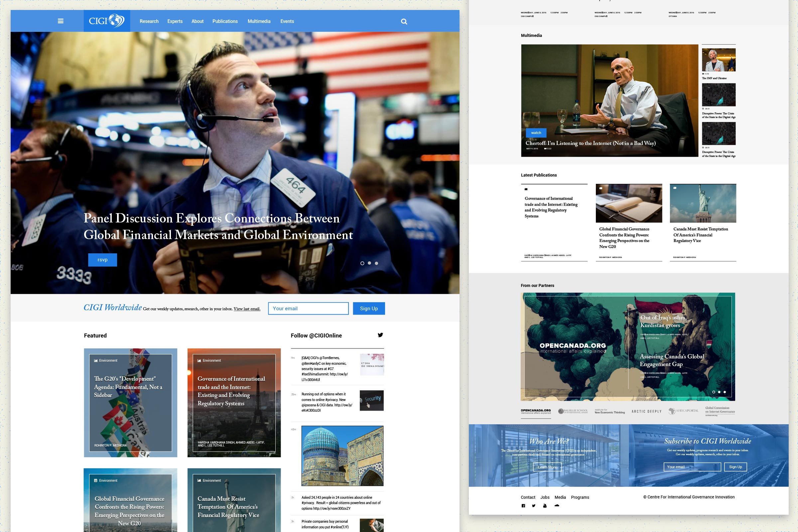
Task: Open the Research navigation menu item
Action: pos(148,21)
